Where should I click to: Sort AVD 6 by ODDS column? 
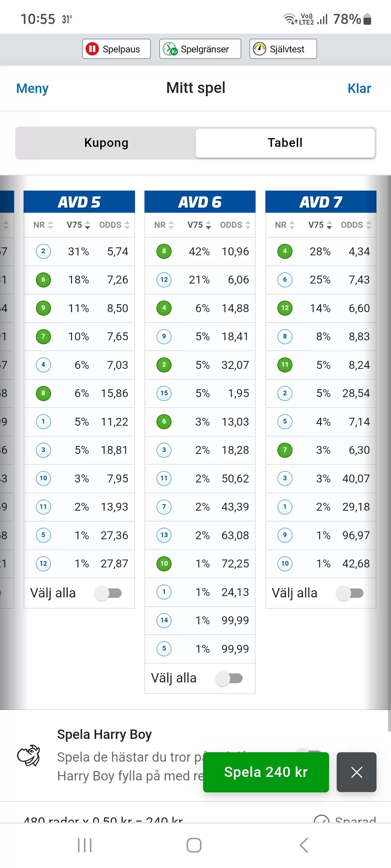coord(235,225)
